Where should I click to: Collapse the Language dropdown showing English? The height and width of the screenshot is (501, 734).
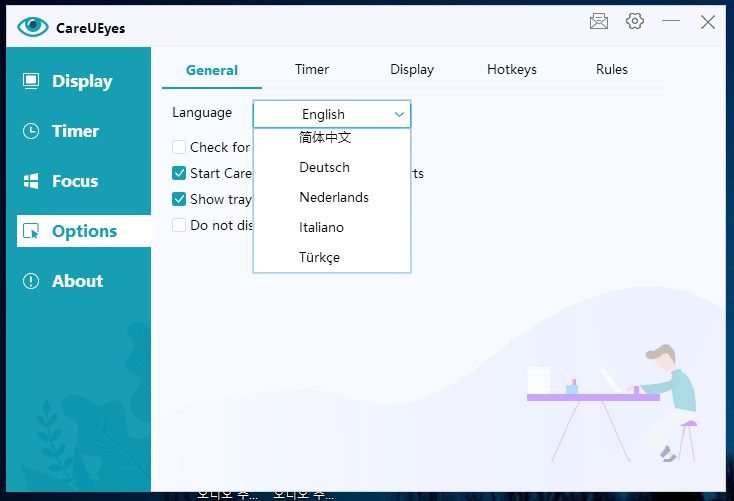coord(332,114)
